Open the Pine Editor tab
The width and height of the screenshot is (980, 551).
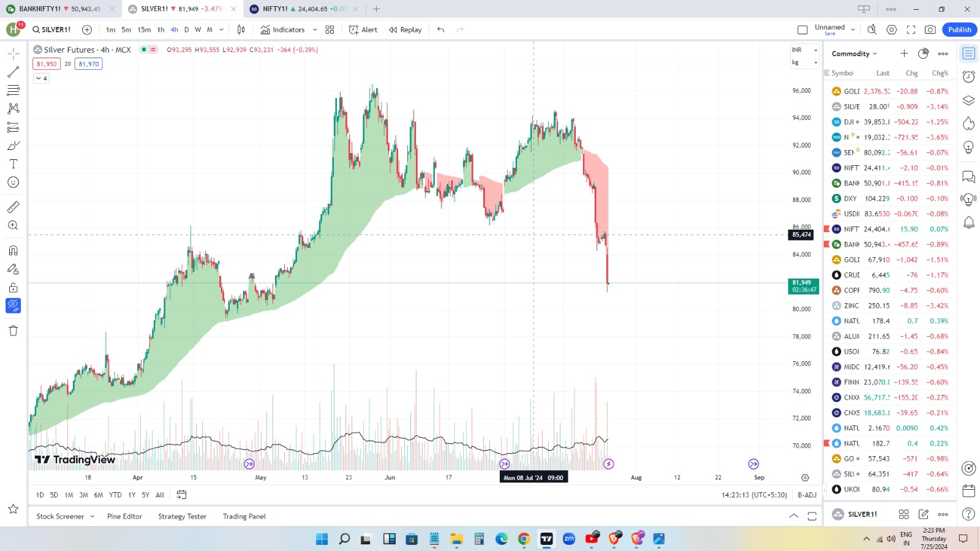tap(124, 516)
